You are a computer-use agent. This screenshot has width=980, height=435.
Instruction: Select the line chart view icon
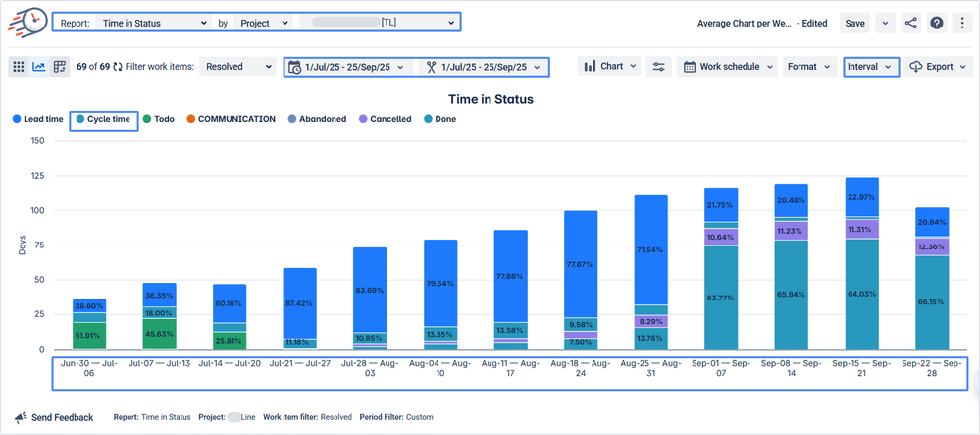click(x=39, y=67)
